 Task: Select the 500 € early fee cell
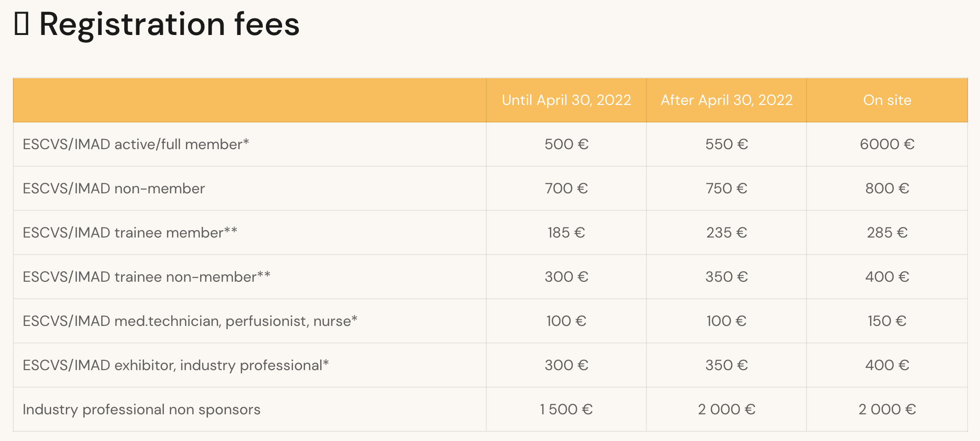point(566,144)
